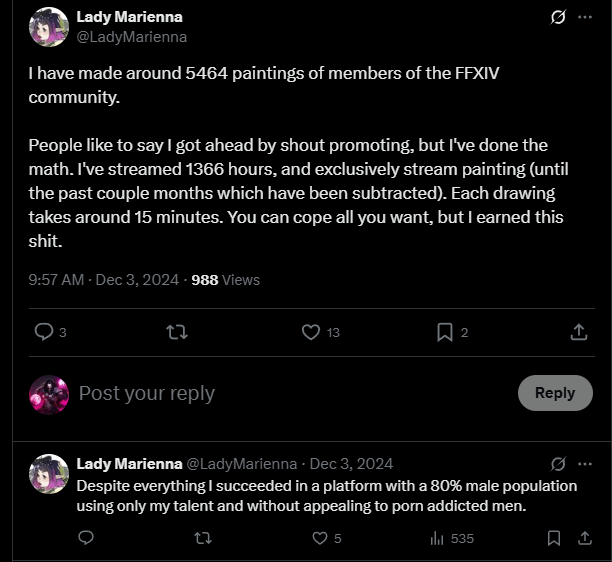Repost the second post
Viewport: 612px width, 562px height.
202,538
